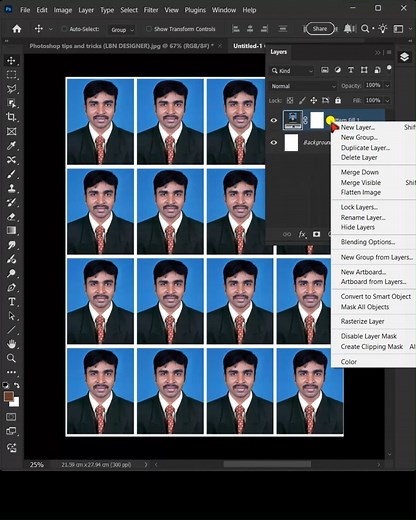Screen dimensions: 416x520
Task: Switch to Photoshop tips and tricks tab
Action: pyautogui.click(x=122, y=46)
